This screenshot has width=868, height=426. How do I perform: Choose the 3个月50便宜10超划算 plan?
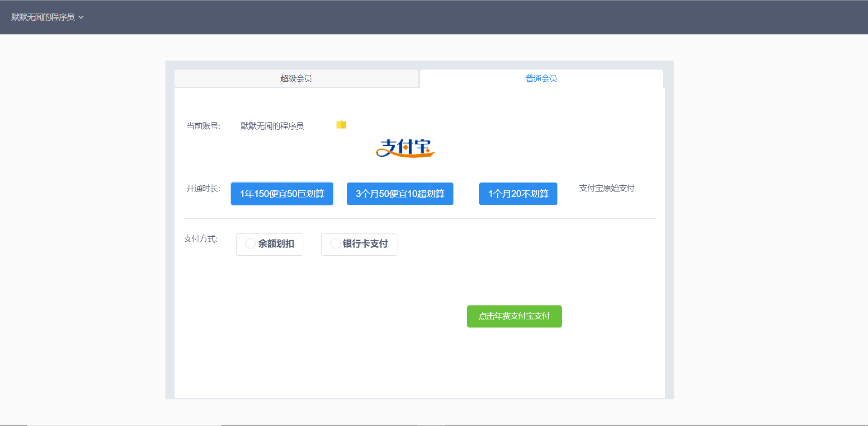click(x=400, y=194)
